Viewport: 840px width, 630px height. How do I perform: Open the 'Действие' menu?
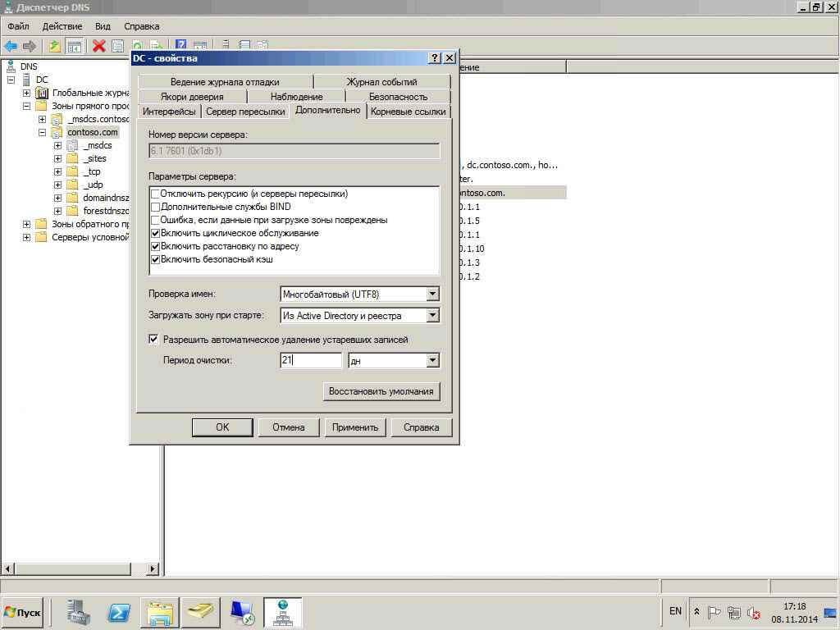tap(62, 26)
